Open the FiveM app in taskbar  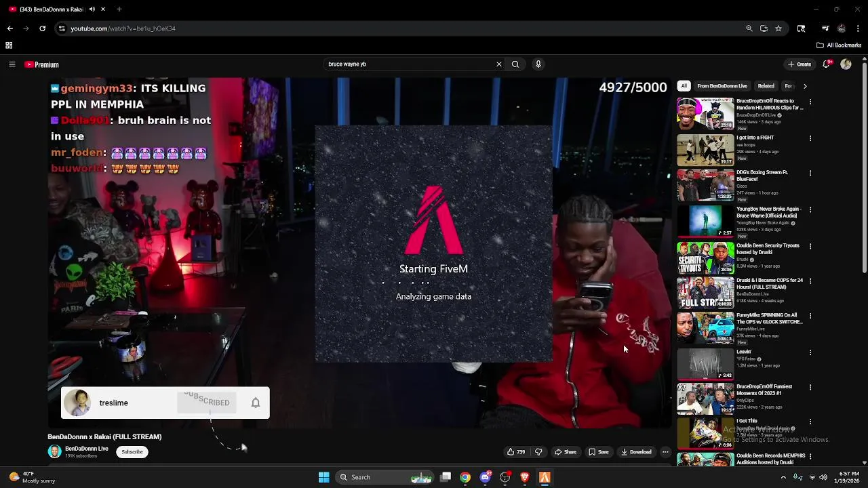pyautogui.click(x=544, y=477)
